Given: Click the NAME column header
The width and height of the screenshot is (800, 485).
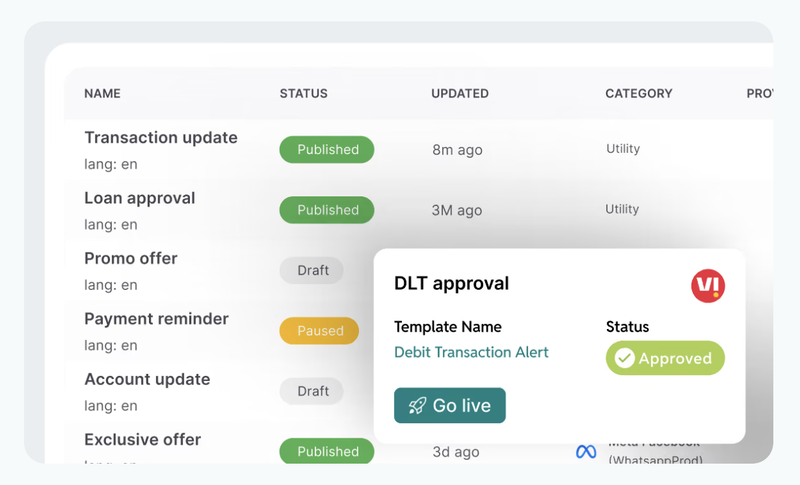Looking at the screenshot, I should click(103, 93).
